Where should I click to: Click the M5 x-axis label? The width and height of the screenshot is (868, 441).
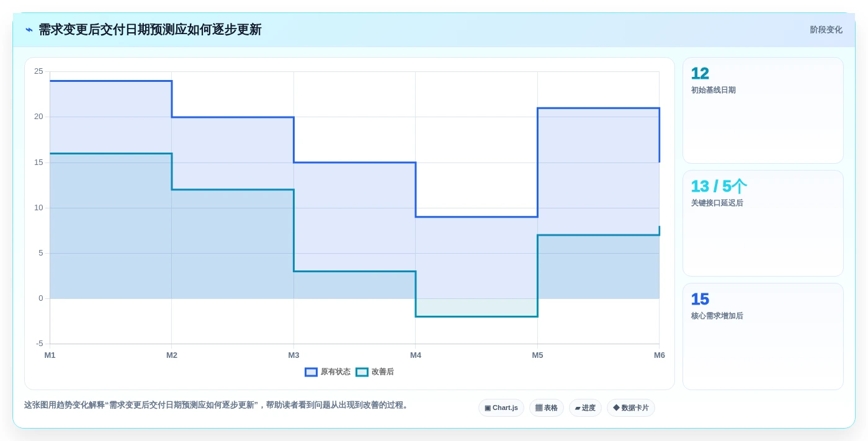point(537,355)
